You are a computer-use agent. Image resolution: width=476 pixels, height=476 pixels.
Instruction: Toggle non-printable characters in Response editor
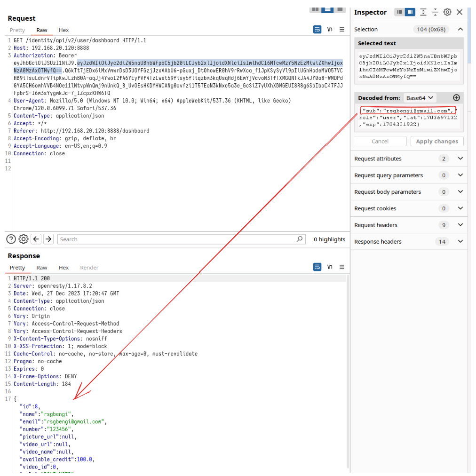[x=330, y=267]
